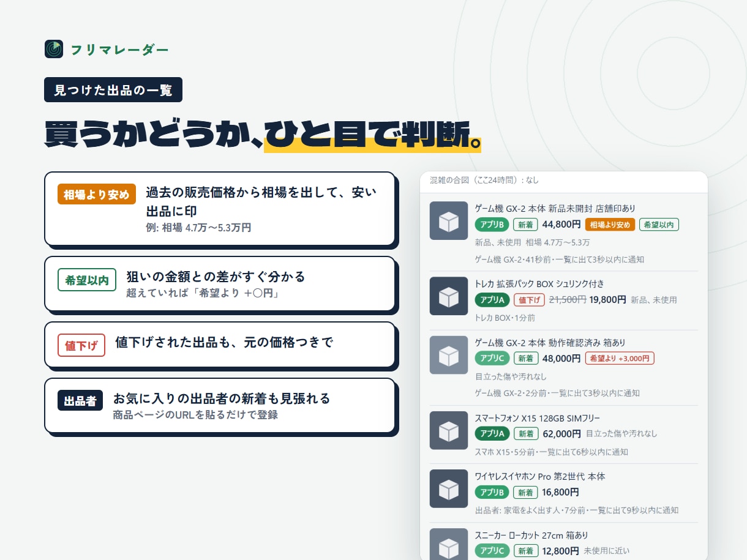Click the 16,800円 price
The height and width of the screenshot is (560, 747).
point(561,492)
